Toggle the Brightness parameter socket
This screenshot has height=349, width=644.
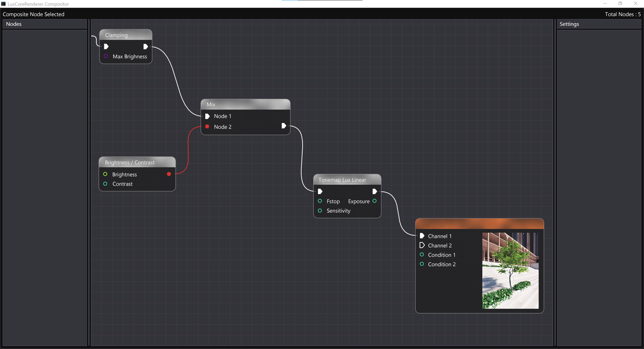[x=105, y=174]
